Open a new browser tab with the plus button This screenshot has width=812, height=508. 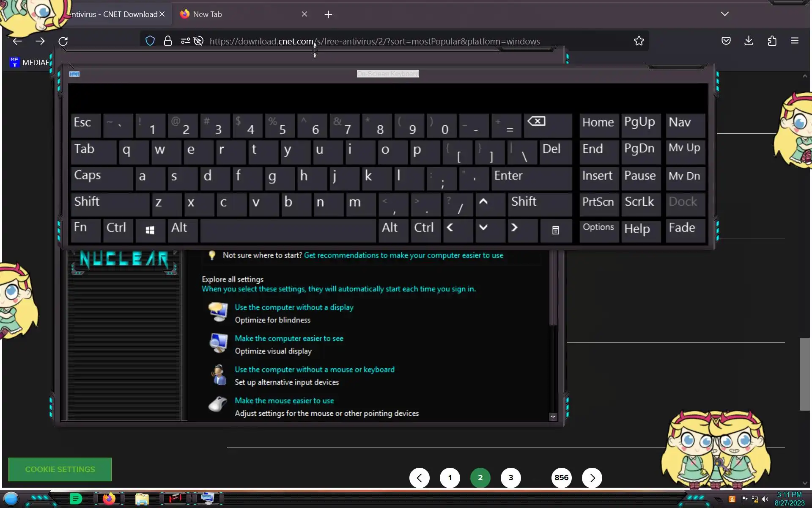328,14
